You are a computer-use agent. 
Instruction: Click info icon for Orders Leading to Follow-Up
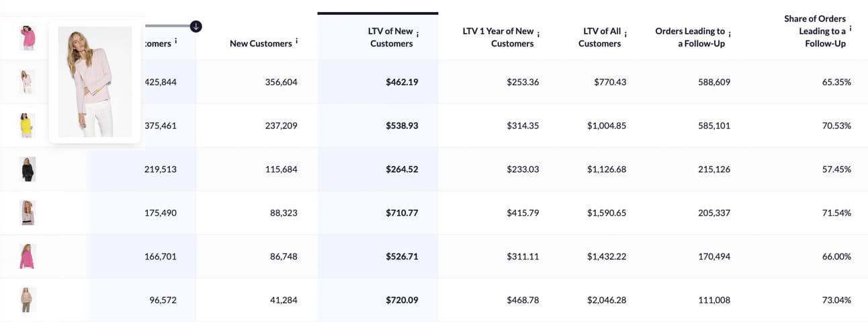[730, 34]
